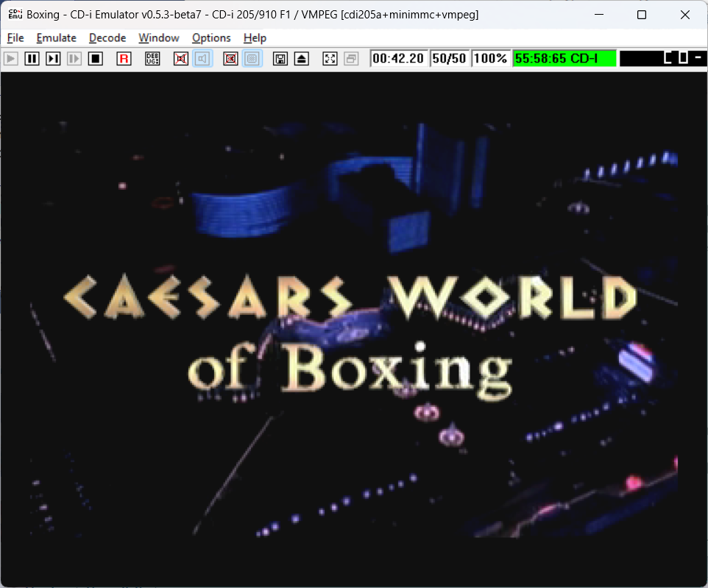Click the grayed-out restore window toolbar icon
The width and height of the screenshot is (708, 588).
point(351,59)
